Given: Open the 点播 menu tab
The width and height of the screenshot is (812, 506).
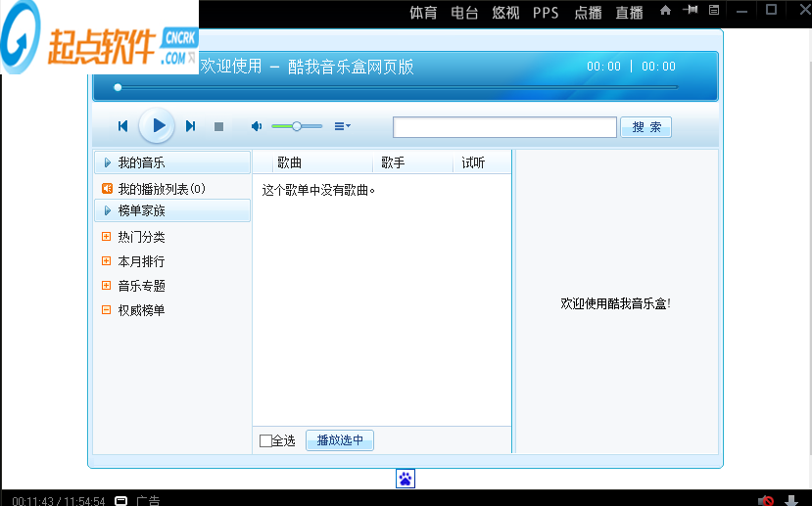Looking at the screenshot, I should [x=588, y=13].
